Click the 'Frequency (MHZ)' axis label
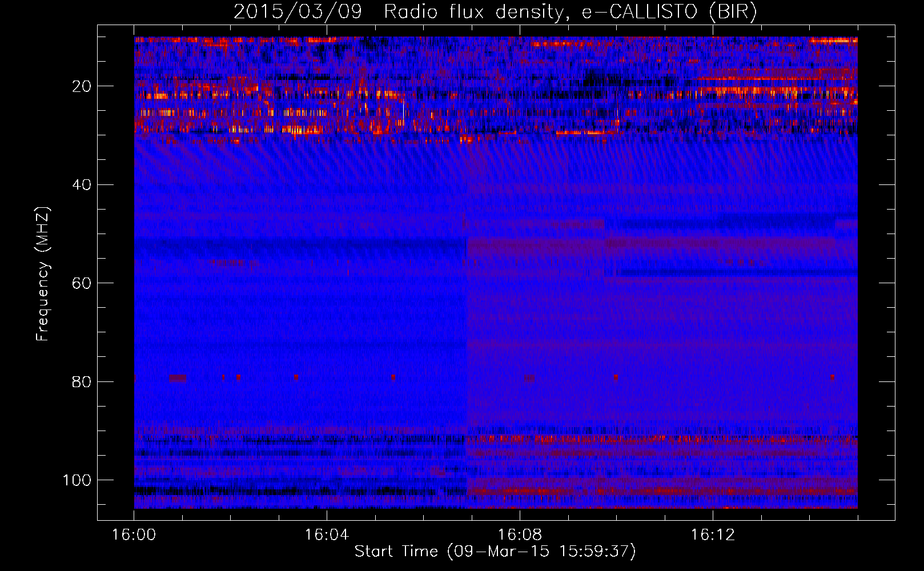This screenshot has width=924, height=571. point(43,274)
